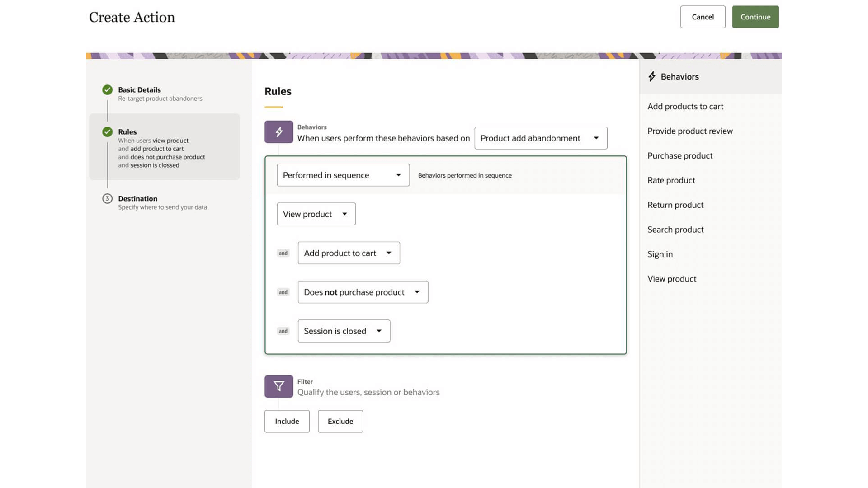The height and width of the screenshot is (488, 868).
Task: Expand the Add product to cart dropdown
Action: click(x=348, y=253)
